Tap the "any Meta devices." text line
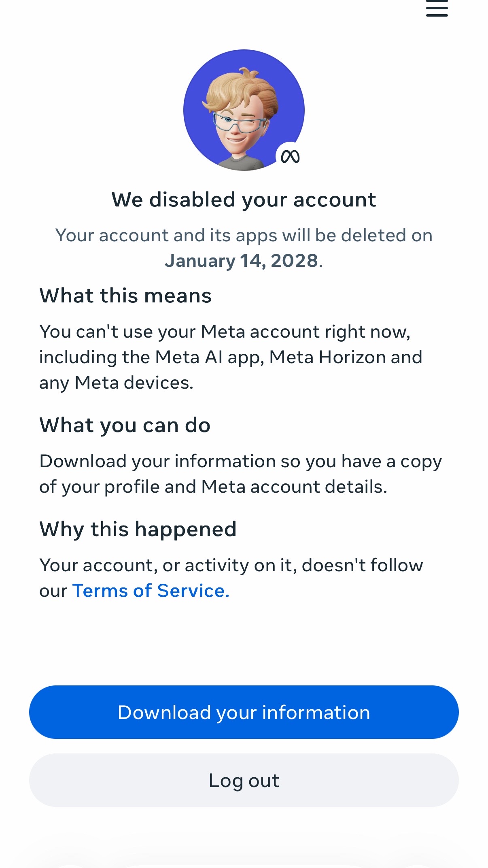The height and width of the screenshot is (868, 488). [117, 383]
